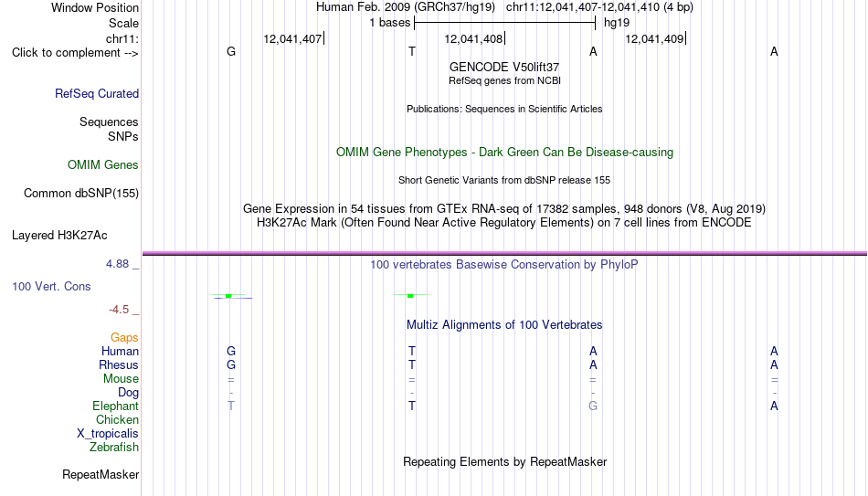Click the RefSeq Curated track label
Image resolution: width=868 pixels, height=496 pixels.
point(96,93)
